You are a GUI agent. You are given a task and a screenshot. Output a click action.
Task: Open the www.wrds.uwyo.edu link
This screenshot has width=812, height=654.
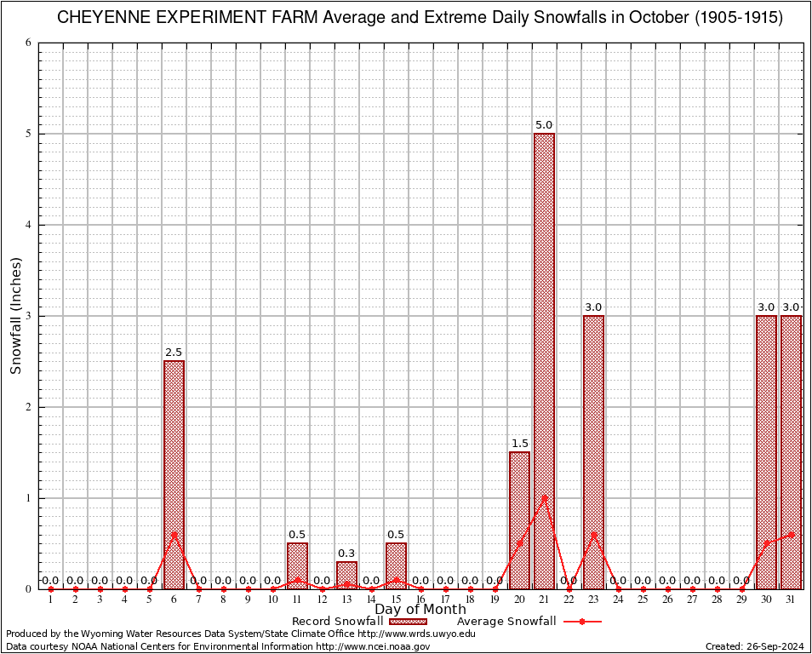click(x=416, y=634)
